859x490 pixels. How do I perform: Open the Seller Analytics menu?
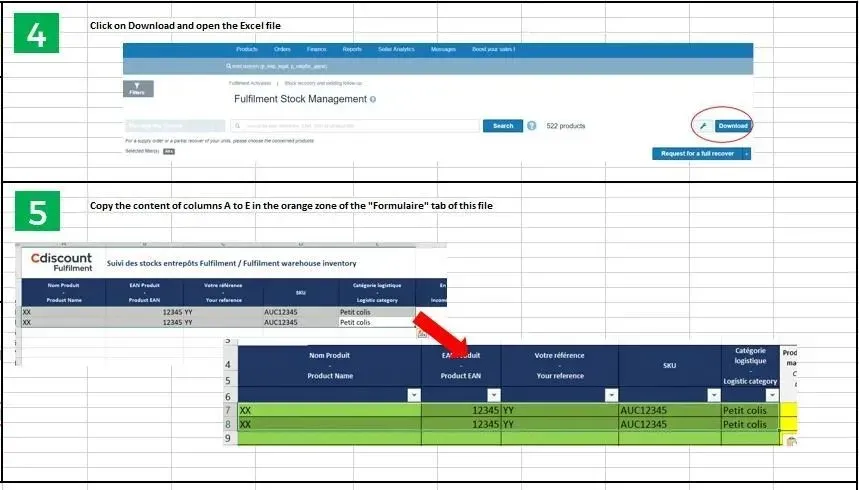click(396, 49)
